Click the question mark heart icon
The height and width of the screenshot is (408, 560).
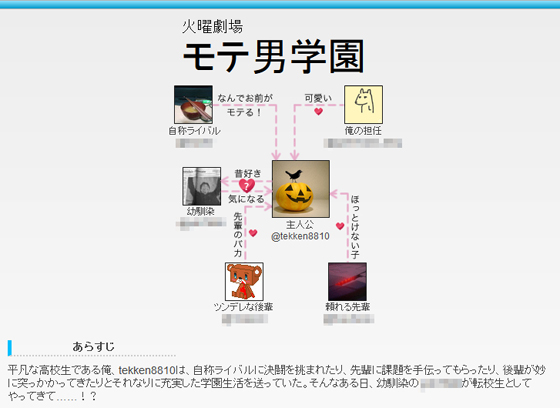(246, 186)
